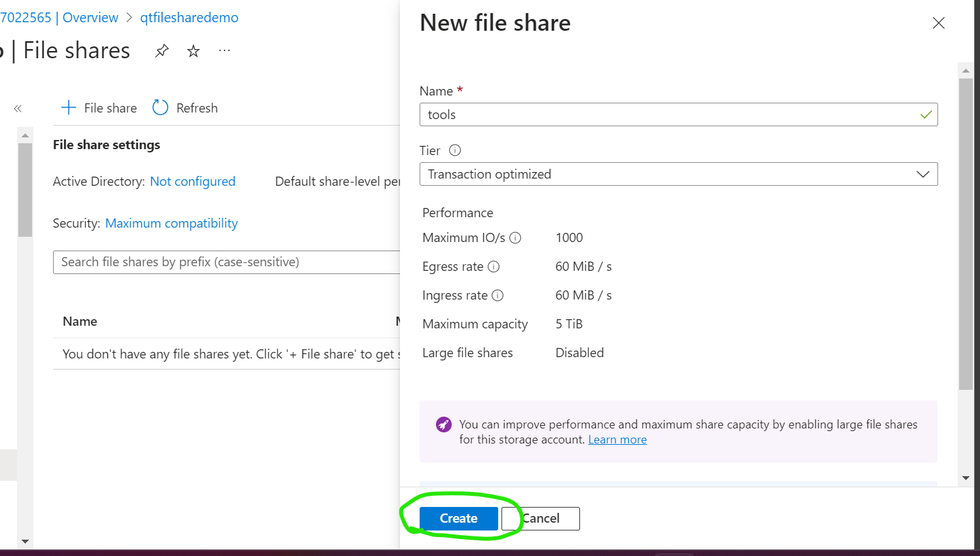Cancel the new file share
This screenshot has height=556, width=980.
(541, 519)
